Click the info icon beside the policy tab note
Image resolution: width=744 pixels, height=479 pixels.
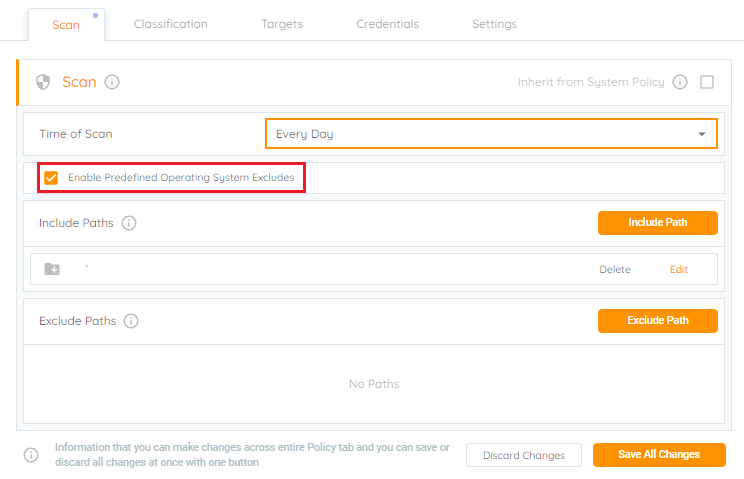tap(31, 455)
